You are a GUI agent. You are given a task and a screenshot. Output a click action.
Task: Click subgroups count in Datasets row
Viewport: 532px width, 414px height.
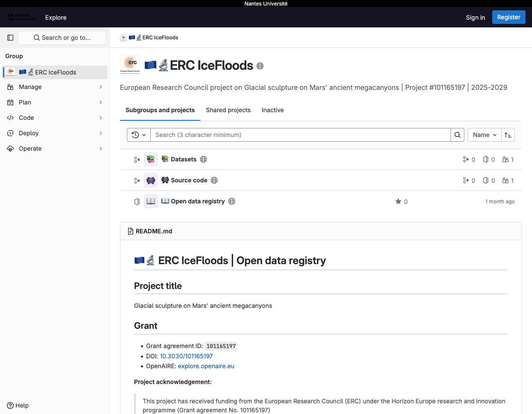point(469,160)
